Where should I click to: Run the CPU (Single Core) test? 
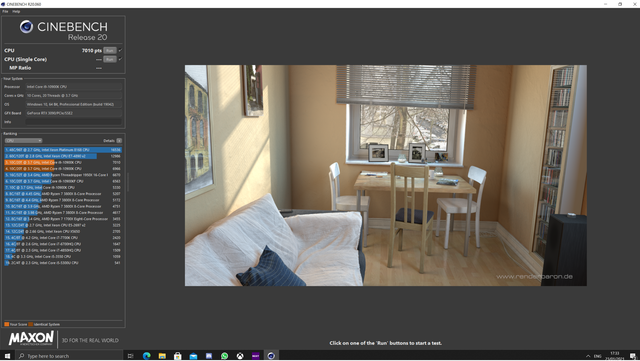coord(109,59)
